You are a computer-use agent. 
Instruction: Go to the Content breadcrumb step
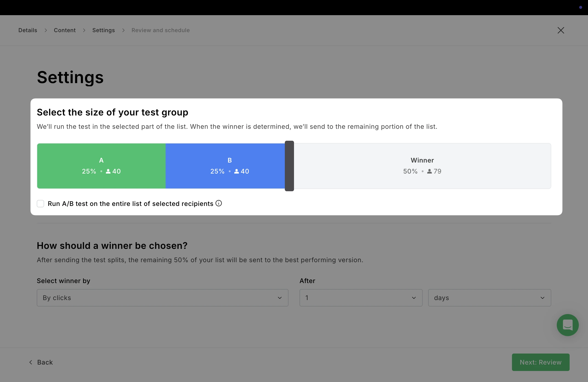coord(65,30)
